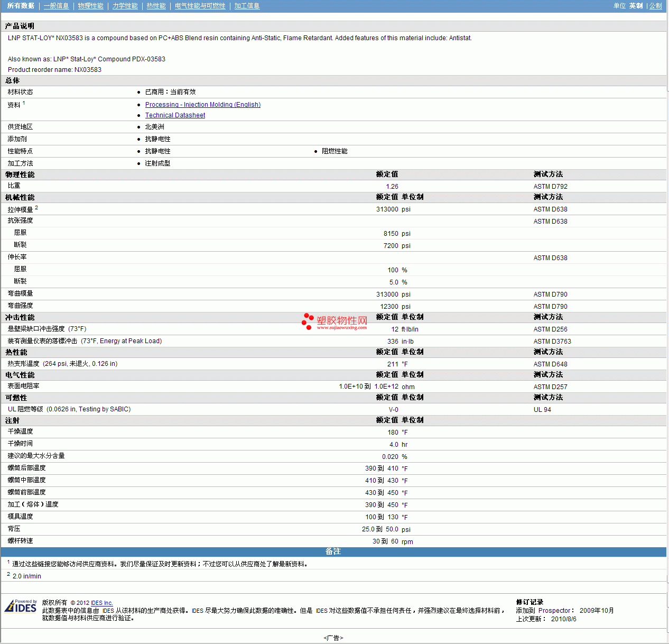Click the dart impact value 336 in·lb
Viewport: 669px width, 644px height.
(x=401, y=342)
